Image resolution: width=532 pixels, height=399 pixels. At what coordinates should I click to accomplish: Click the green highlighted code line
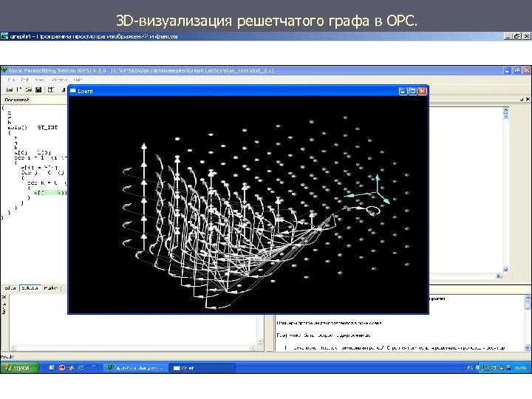(50, 192)
